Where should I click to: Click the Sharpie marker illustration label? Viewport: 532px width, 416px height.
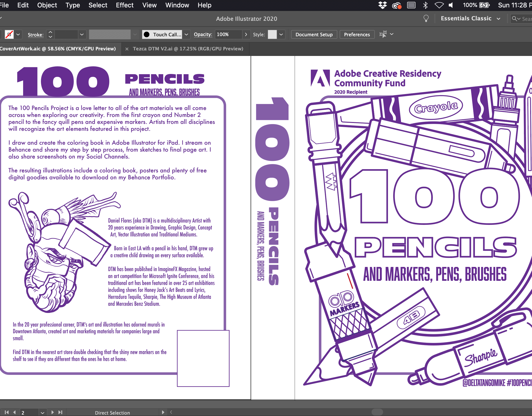tap(480, 357)
